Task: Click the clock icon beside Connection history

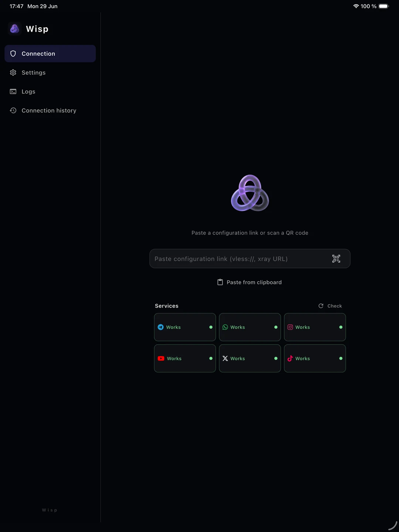Action: pyautogui.click(x=13, y=110)
